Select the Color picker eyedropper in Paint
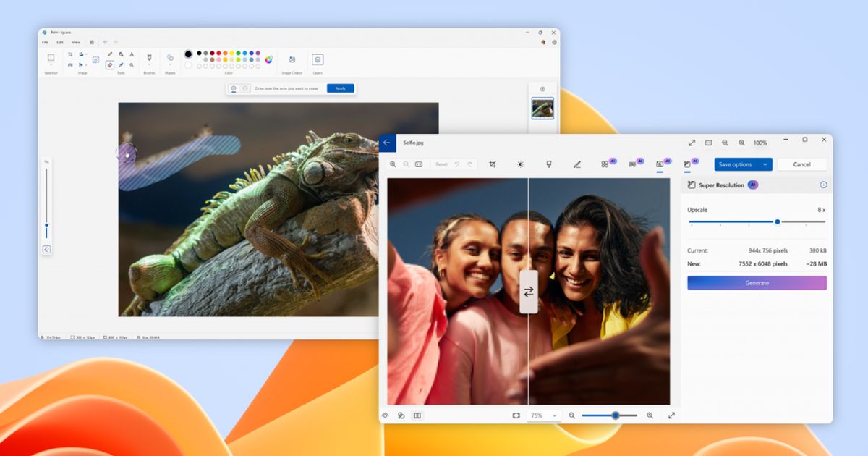868x456 pixels. pyautogui.click(x=121, y=64)
